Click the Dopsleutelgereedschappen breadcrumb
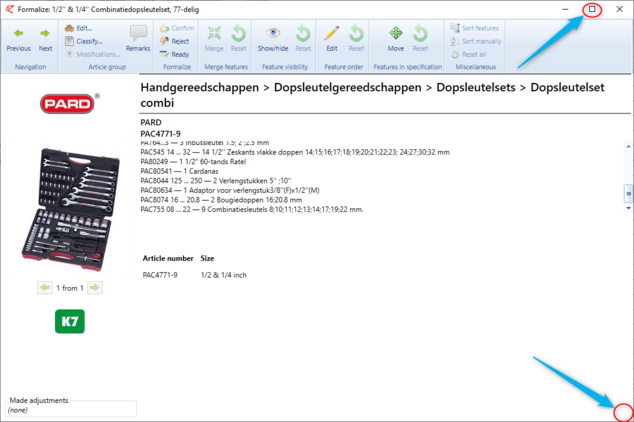634x422 pixels. click(347, 87)
